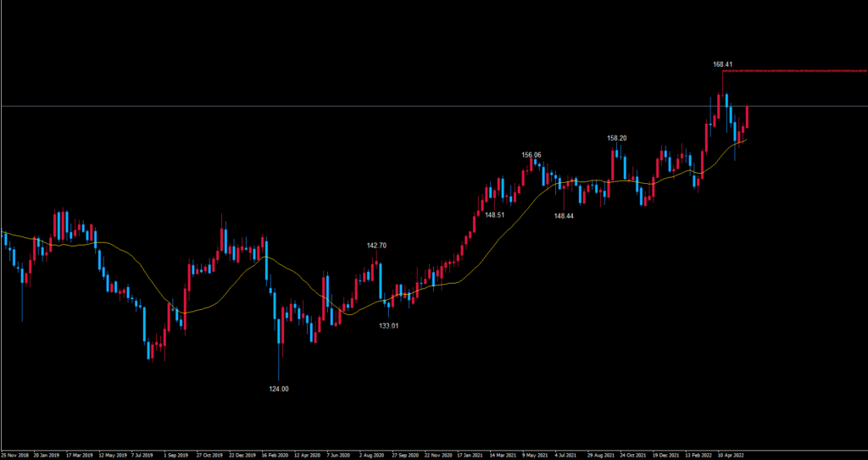
Task: Click the yellow moving average line's right end
Action: point(744,140)
